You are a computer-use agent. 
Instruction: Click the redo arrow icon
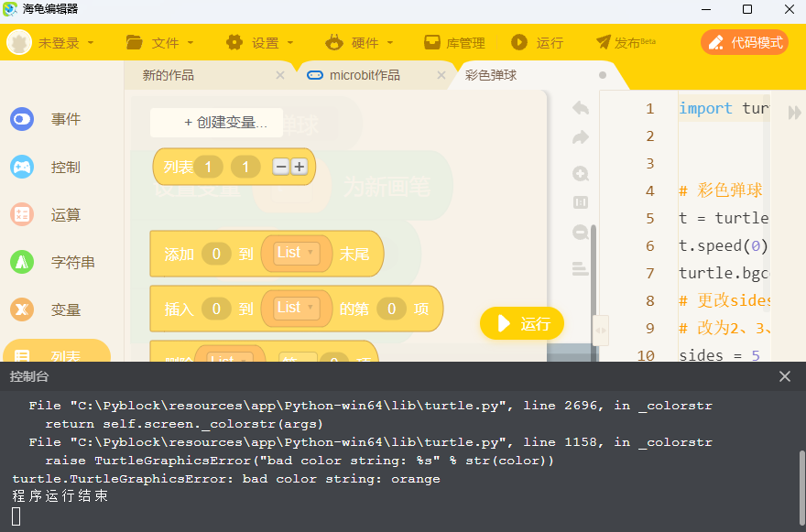tap(580, 137)
